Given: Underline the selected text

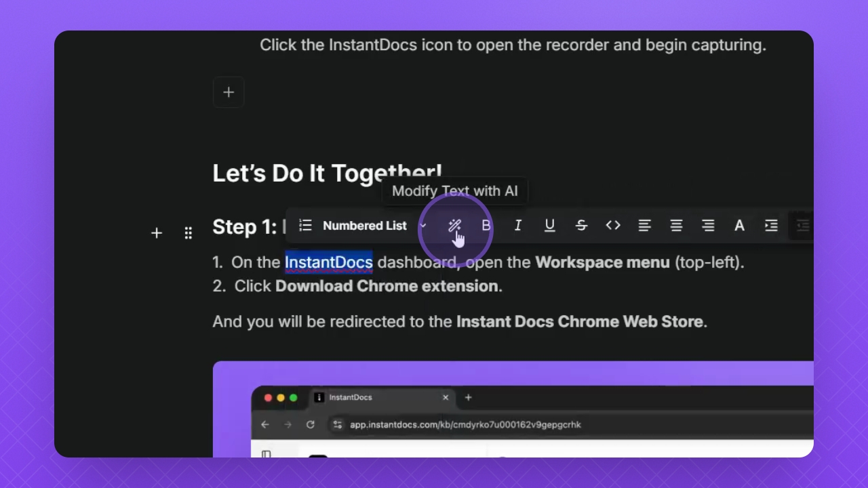Looking at the screenshot, I should tap(550, 226).
